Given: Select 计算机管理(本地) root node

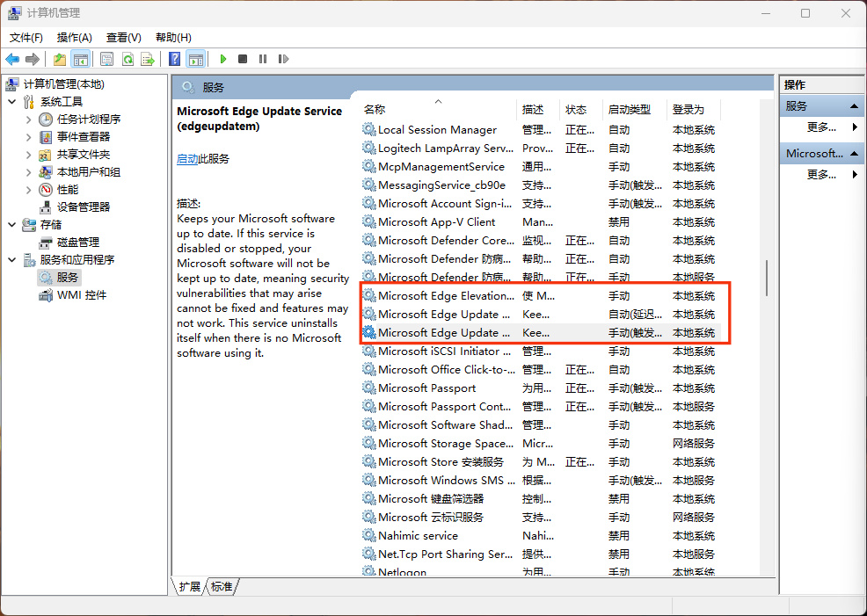Looking at the screenshot, I should (x=63, y=84).
